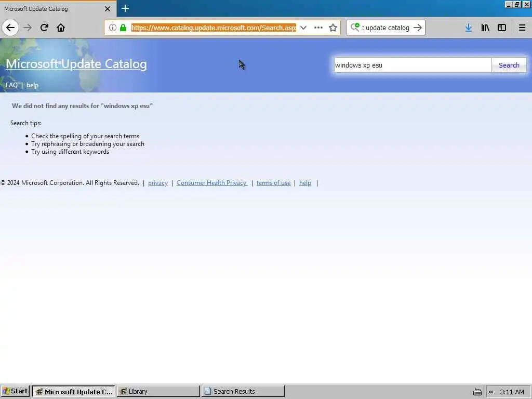Minimize the browser window
532x399 pixels.
[508, 4]
